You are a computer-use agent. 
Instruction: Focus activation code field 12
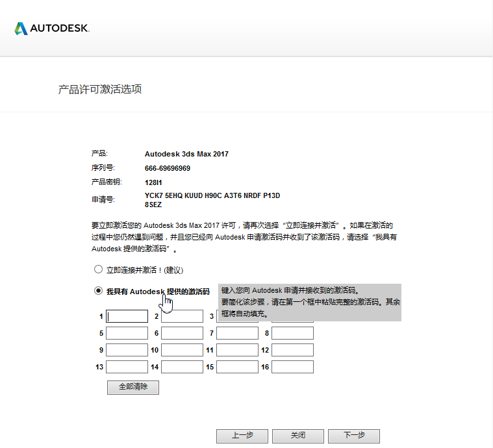tap(292, 350)
